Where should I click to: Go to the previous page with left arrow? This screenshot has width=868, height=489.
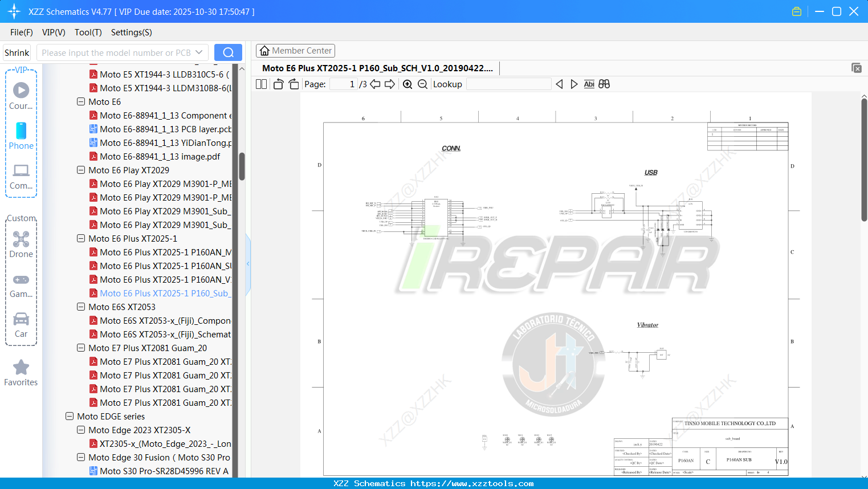[x=375, y=84]
